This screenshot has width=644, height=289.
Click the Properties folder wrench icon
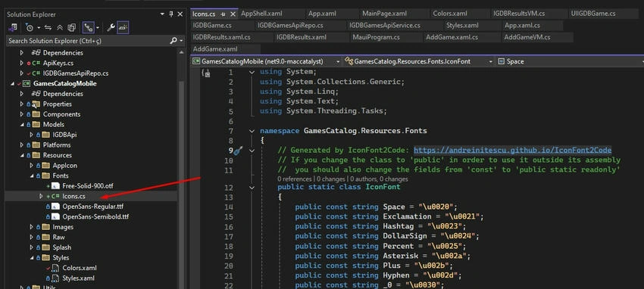pos(36,104)
